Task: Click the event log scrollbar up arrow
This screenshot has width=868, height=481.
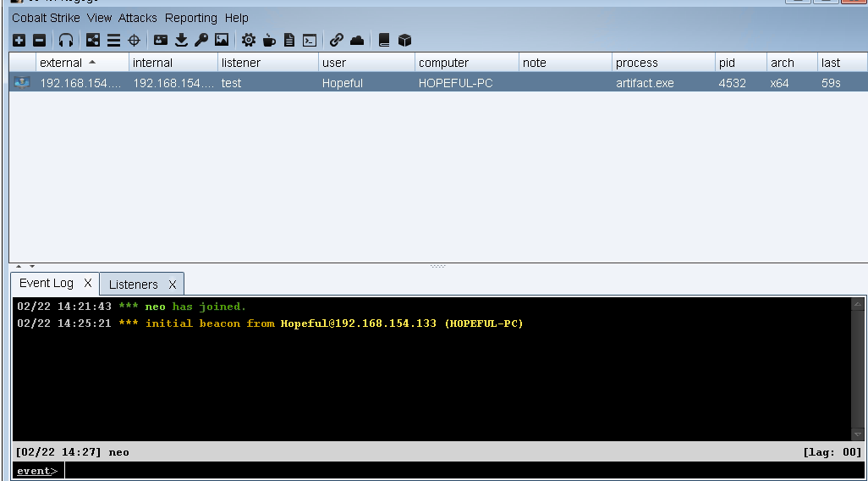Action: [x=857, y=304]
